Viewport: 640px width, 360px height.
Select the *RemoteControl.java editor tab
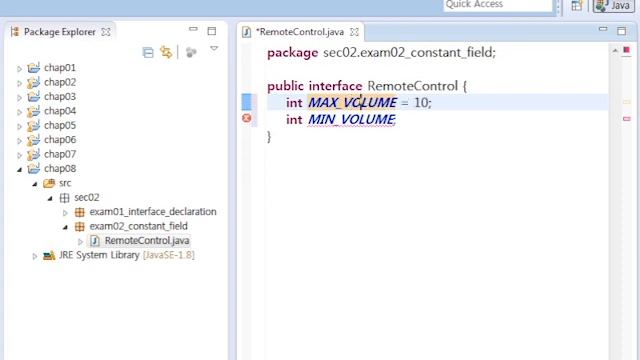point(300,32)
